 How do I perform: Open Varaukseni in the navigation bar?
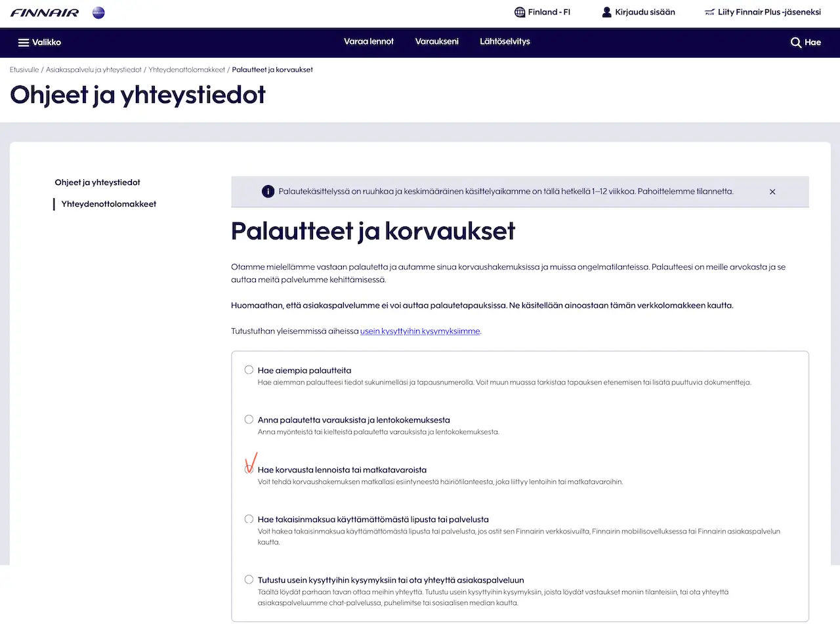437,41
